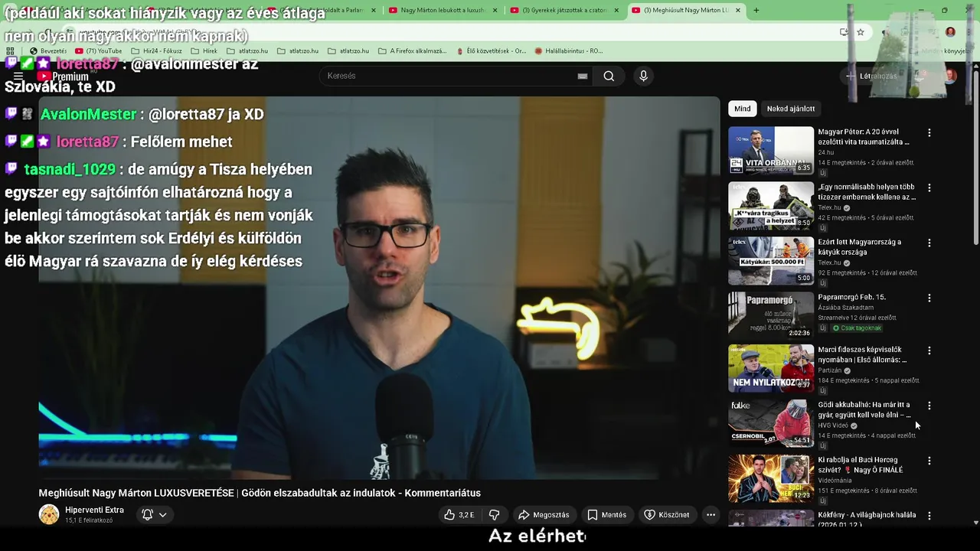Image resolution: width=980 pixels, height=551 pixels.
Task: Save the video with Mentés
Action: 607,515
